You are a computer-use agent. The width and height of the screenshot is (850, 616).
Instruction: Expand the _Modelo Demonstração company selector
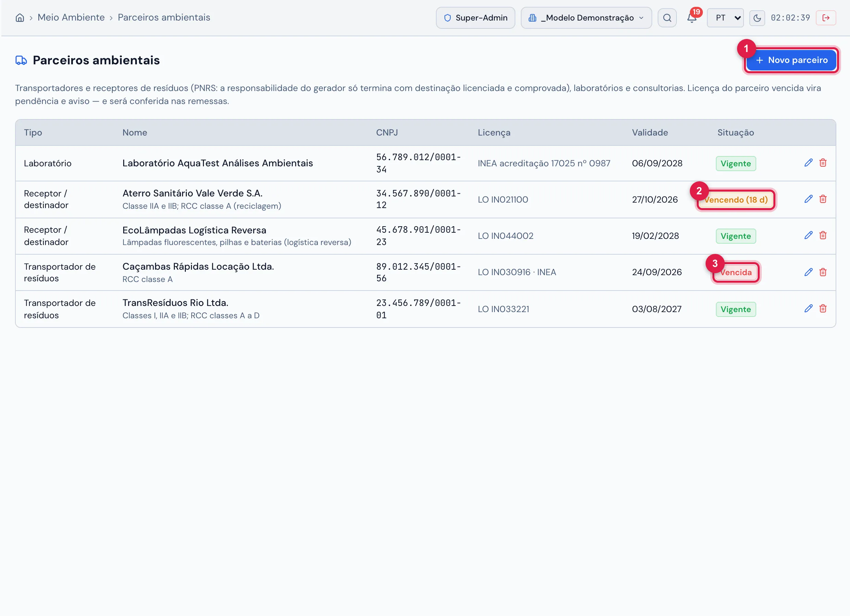pos(586,17)
